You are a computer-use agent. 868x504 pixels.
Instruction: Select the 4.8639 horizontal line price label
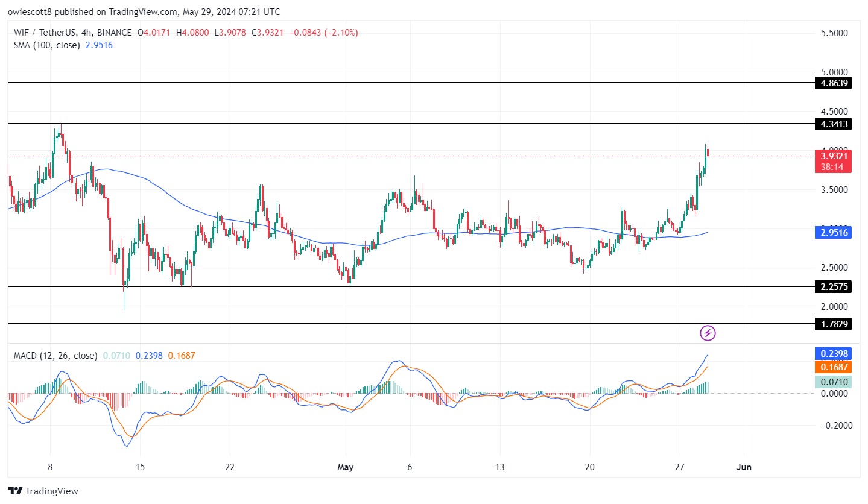pyautogui.click(x=832, y=83)
